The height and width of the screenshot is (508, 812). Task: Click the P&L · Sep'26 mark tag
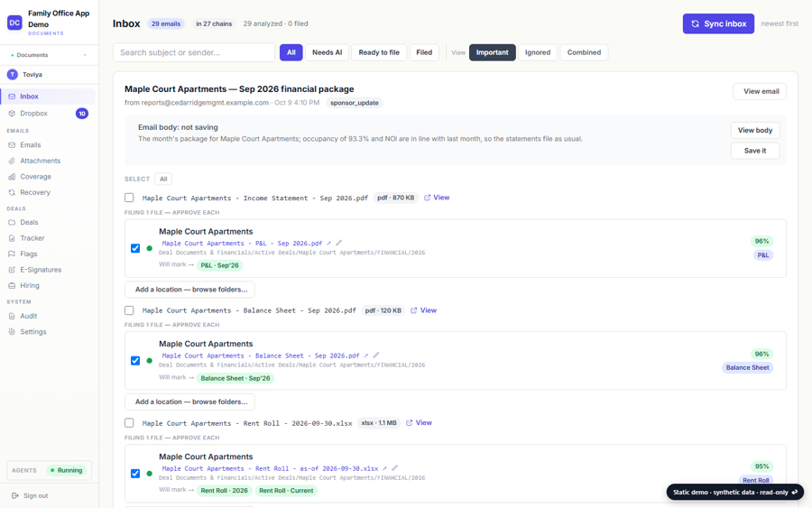tap(219, 265)
